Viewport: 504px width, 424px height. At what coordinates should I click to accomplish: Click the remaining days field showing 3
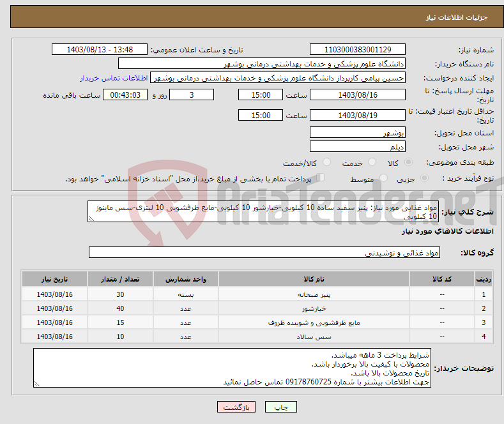pos(192,95)
